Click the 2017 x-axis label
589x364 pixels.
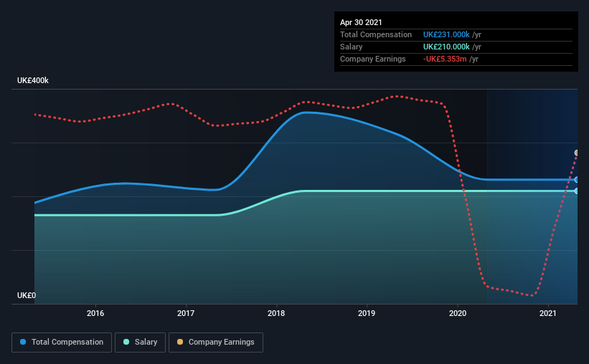(186, 313)
